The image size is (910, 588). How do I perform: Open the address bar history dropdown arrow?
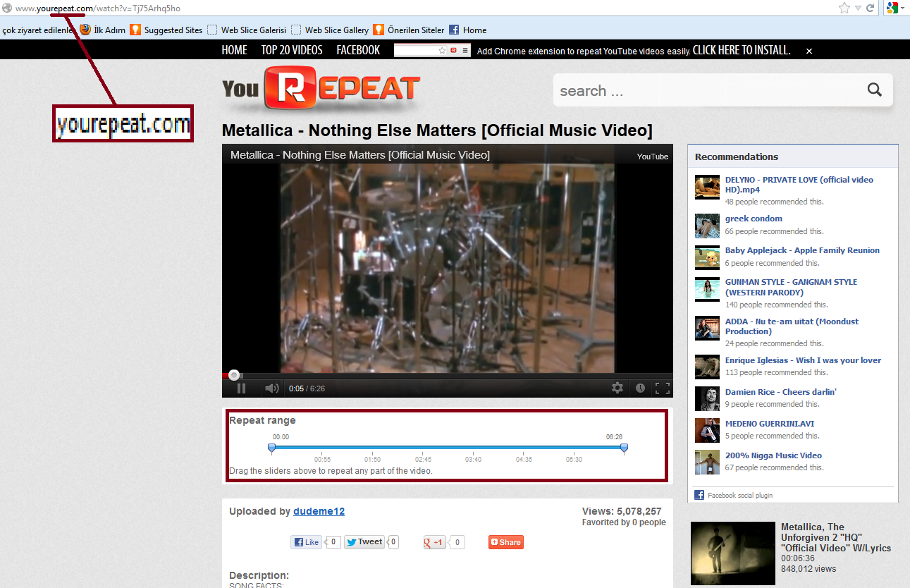coord(858,8)
